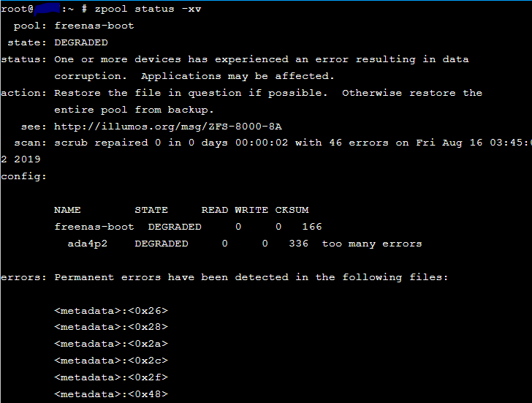
Task: Click the metadata 0x26 error entry
Action: click(x=111, y=311)
